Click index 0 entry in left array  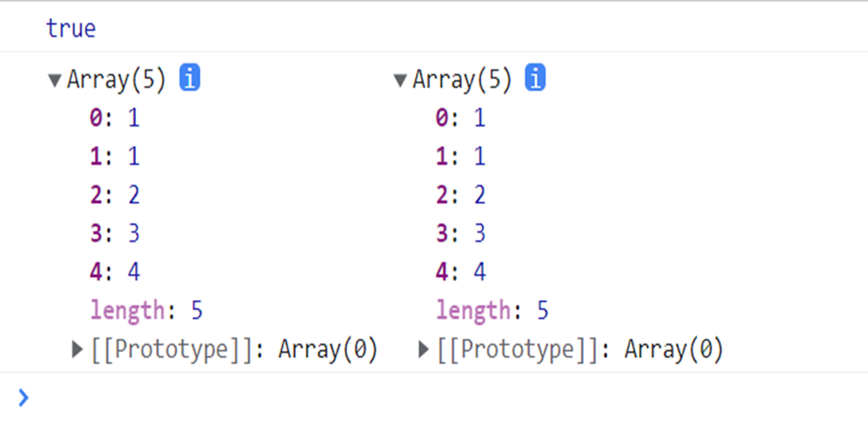114,118
